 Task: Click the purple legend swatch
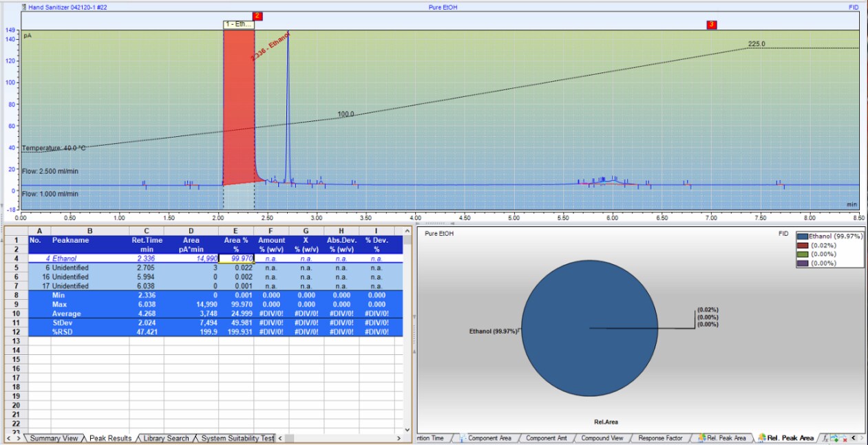pyautogui.click(x=803, y=263)
